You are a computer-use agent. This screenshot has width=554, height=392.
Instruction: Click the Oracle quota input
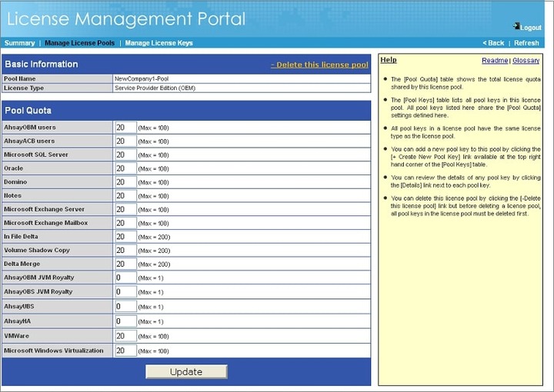(125, 168)
